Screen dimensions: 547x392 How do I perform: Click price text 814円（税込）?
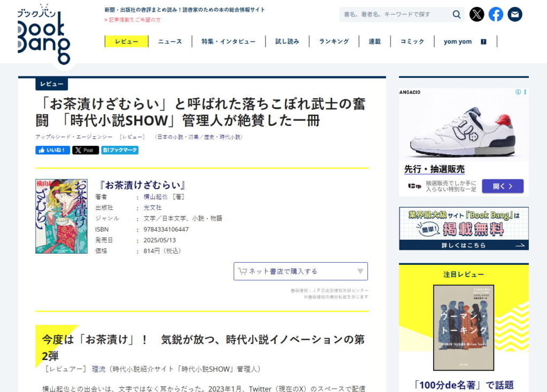tap(162, 251)
